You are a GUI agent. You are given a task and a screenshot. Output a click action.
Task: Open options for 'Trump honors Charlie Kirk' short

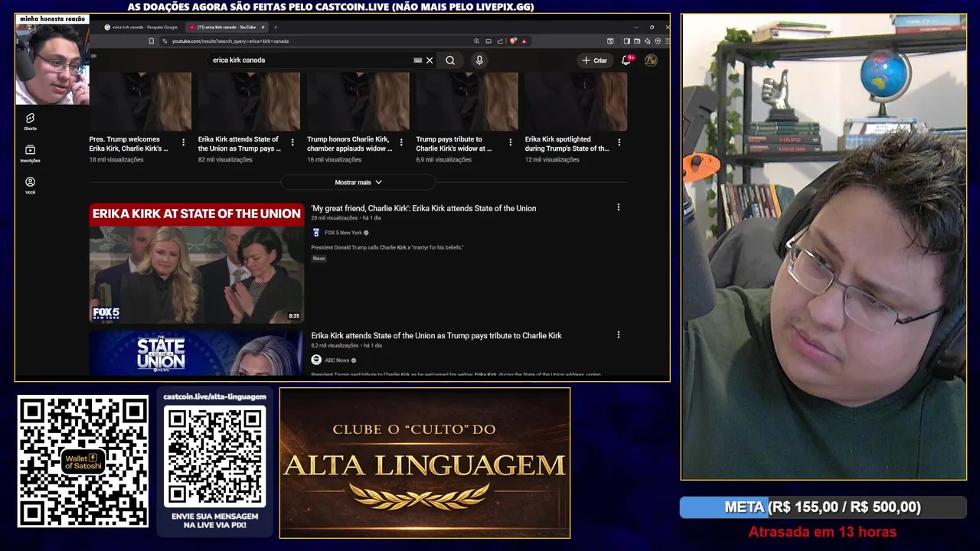coord(401,142)
